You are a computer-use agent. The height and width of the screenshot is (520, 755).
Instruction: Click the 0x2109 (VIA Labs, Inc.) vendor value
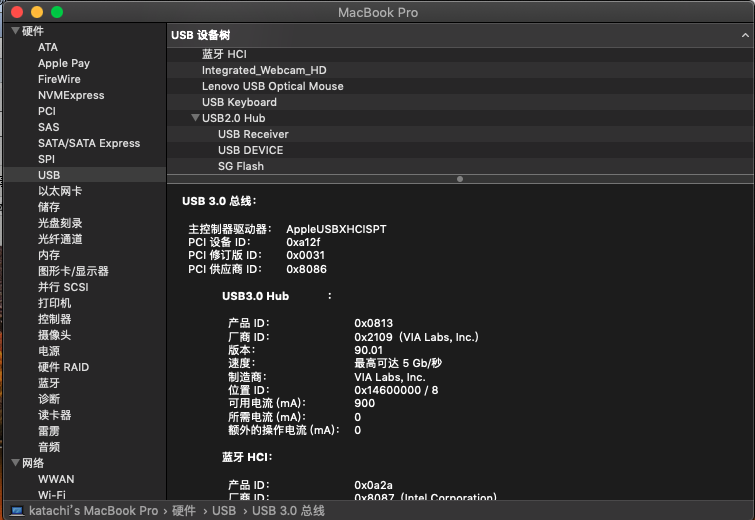point(417,337)
